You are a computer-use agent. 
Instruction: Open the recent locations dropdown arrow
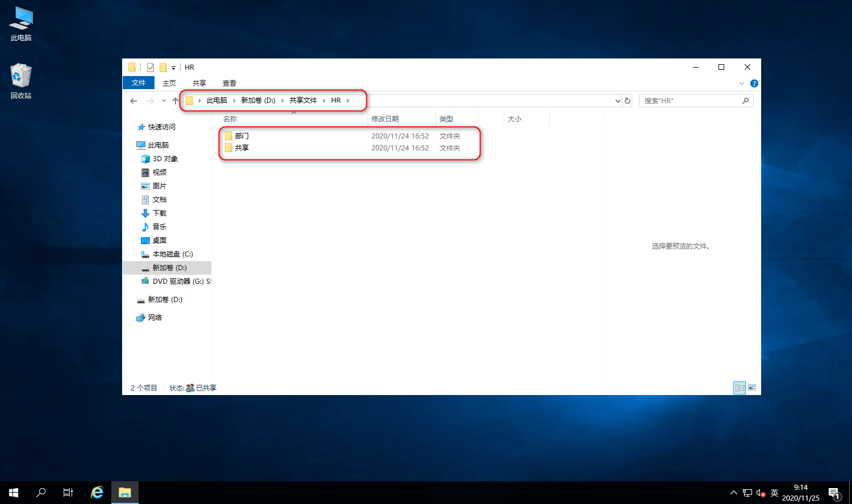[164, 100]
